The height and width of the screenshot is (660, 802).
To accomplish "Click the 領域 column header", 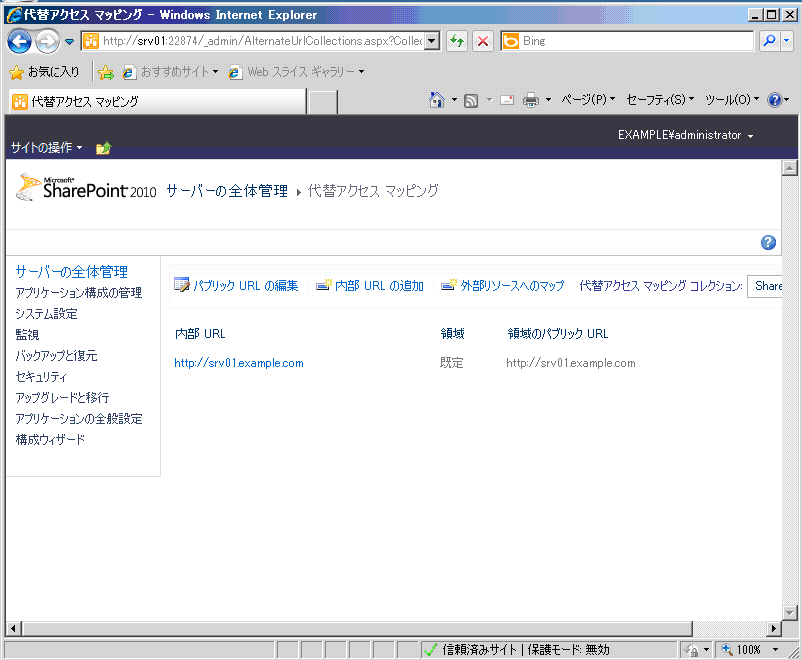I will coord(453,334).
